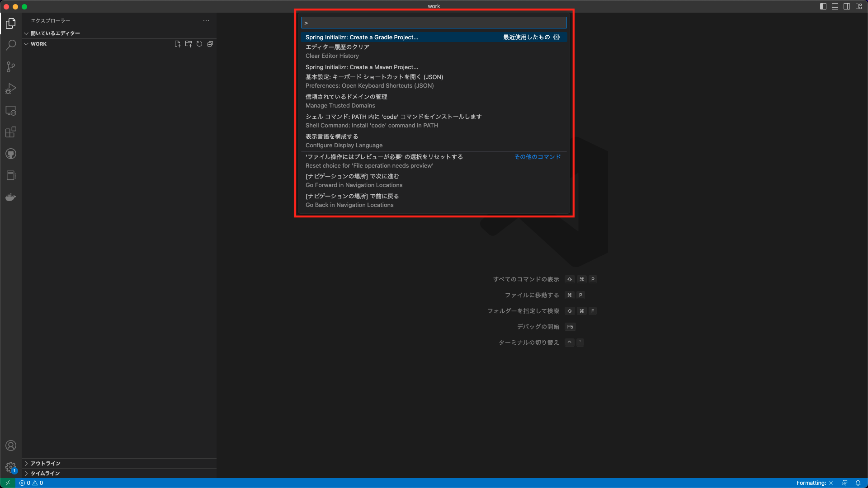Screen dimensions: 868x488
Task: Open the Extensions view icon
Action: click(11, 132)
